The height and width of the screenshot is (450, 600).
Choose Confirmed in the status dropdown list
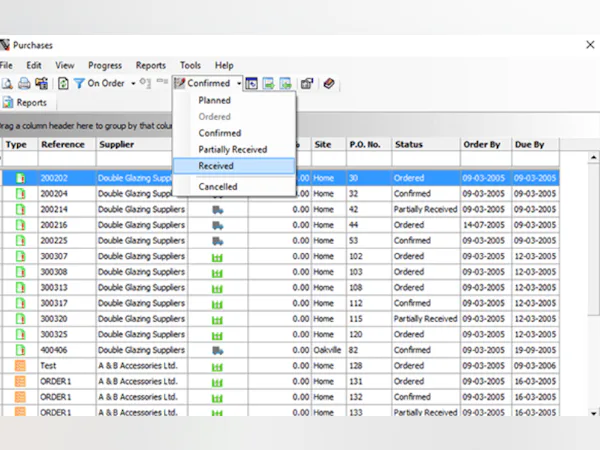click(220, 133)
